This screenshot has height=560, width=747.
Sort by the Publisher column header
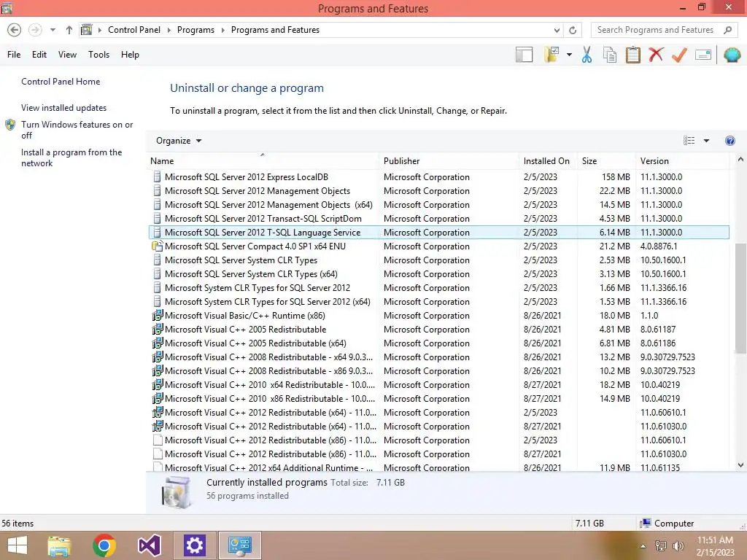[x=449, y=161]
